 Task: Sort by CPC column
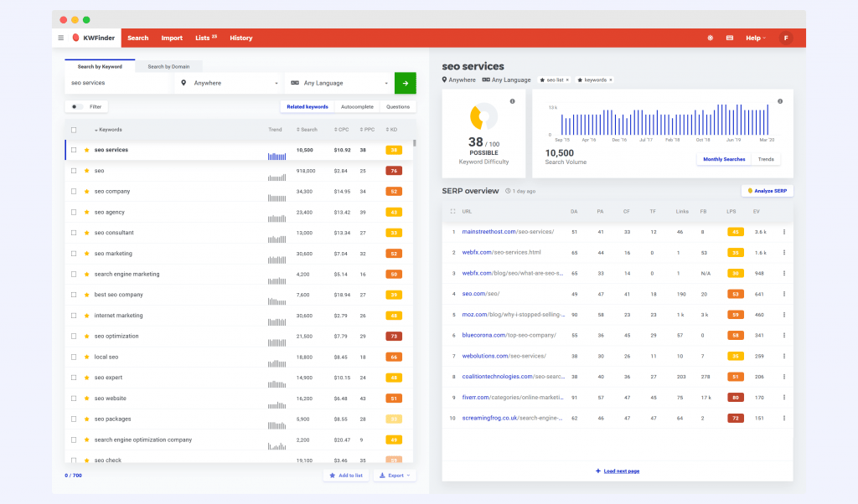[342, 130]
